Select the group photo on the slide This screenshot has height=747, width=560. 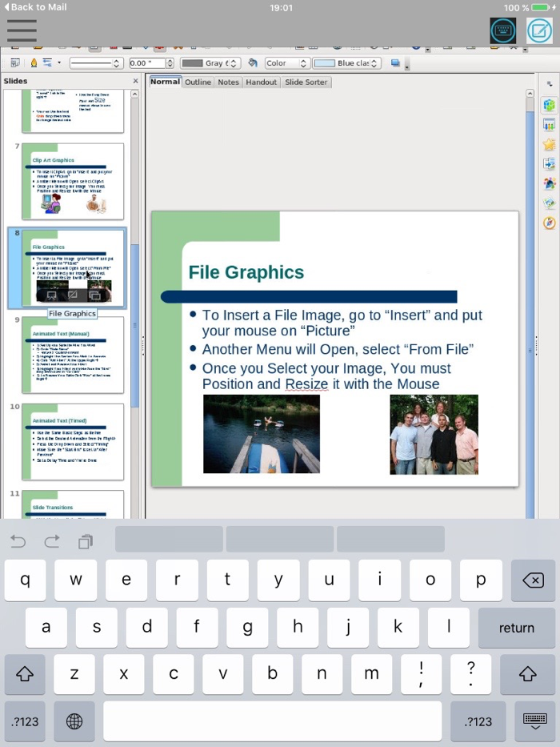(434, 435)
